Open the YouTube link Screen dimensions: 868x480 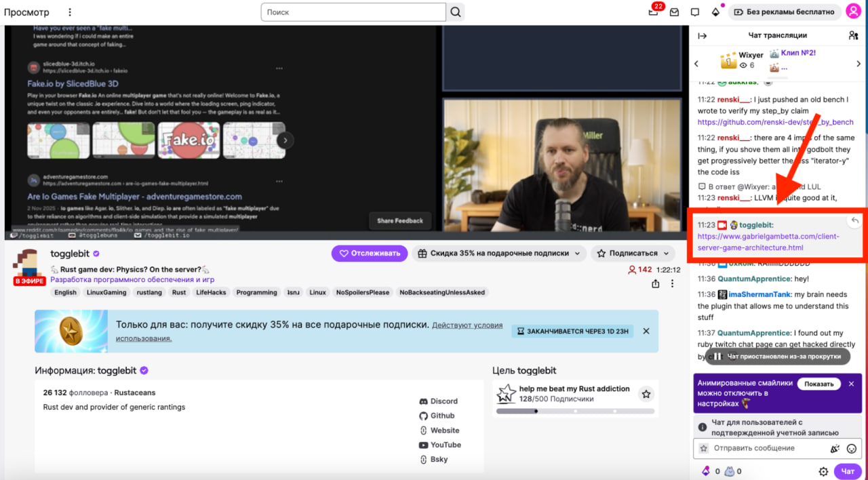[439, 445]
